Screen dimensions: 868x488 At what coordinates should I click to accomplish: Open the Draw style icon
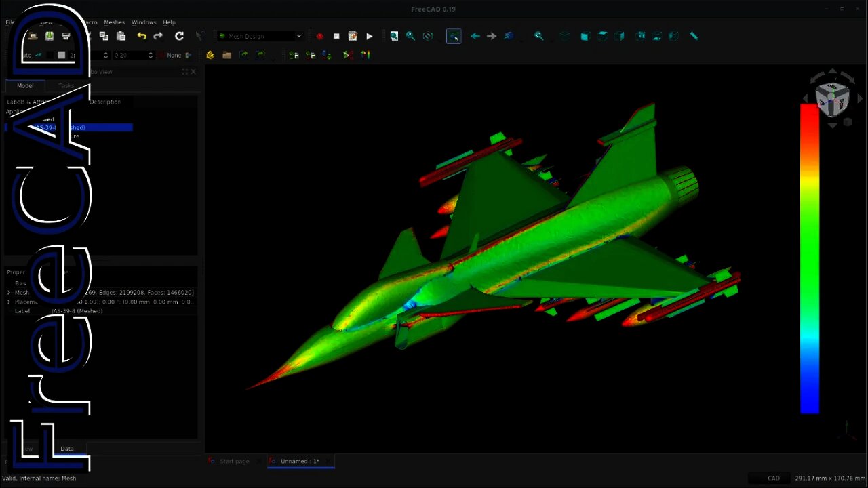coord(428,36)
